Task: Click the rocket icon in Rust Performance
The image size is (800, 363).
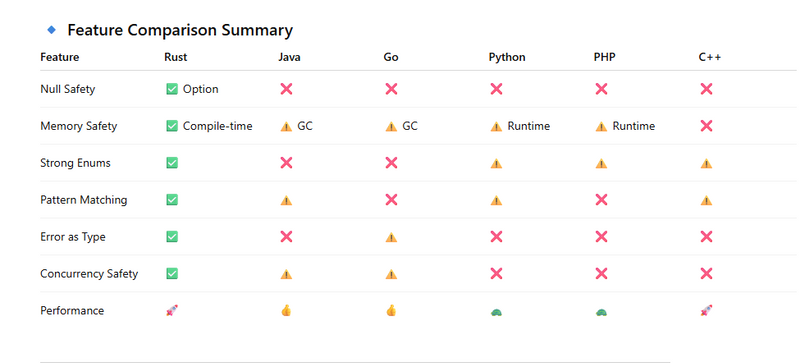Action: [172, 310]
